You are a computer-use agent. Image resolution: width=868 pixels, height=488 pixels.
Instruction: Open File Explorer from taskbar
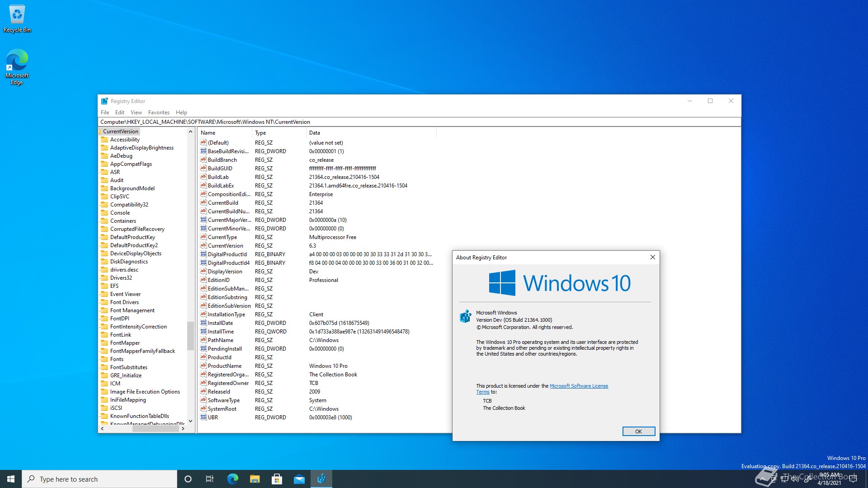point(255,479)
